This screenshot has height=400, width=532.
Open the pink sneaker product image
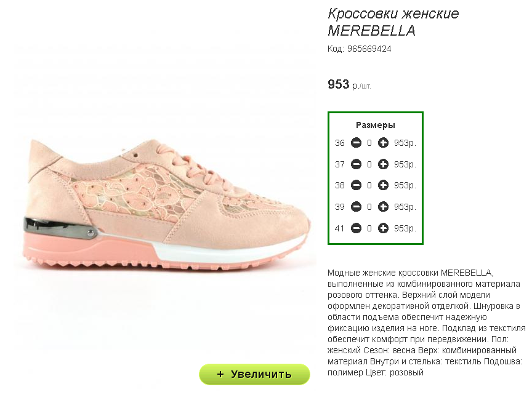click(x=166, y=204)
